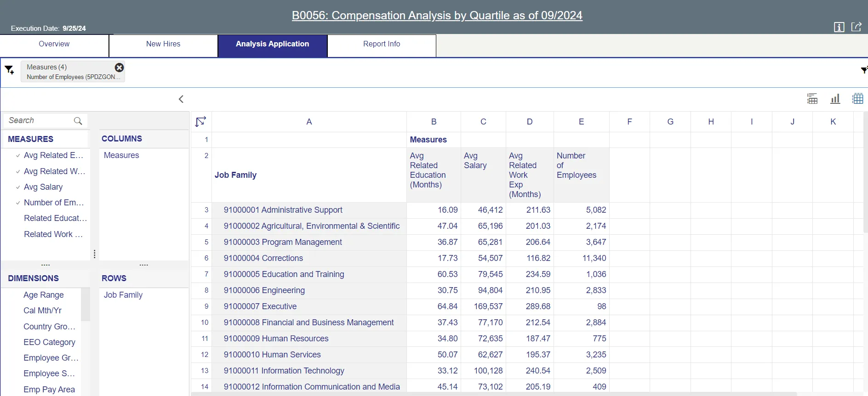
Task: Switch to the New Hires tab
Action: pos(163,44)
